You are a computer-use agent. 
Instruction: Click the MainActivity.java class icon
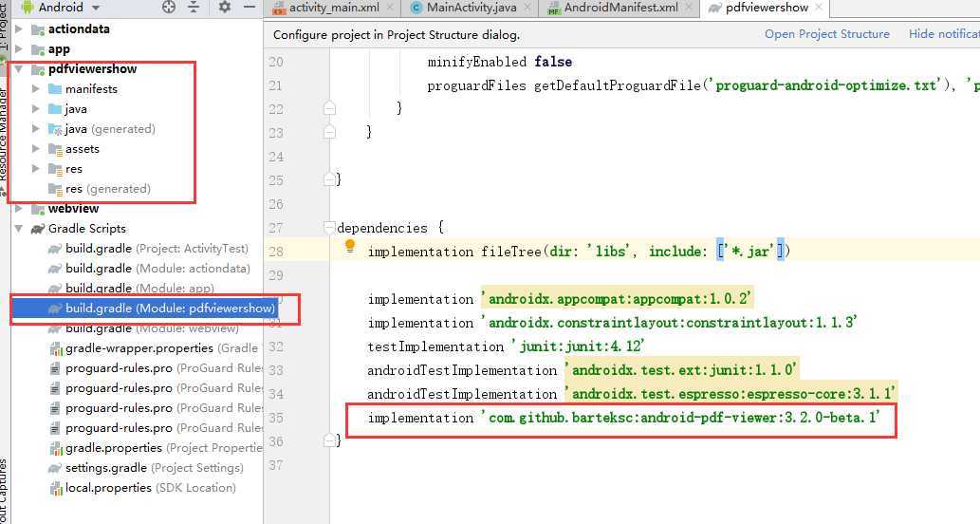pyautogui.click(x=416, y=9)
